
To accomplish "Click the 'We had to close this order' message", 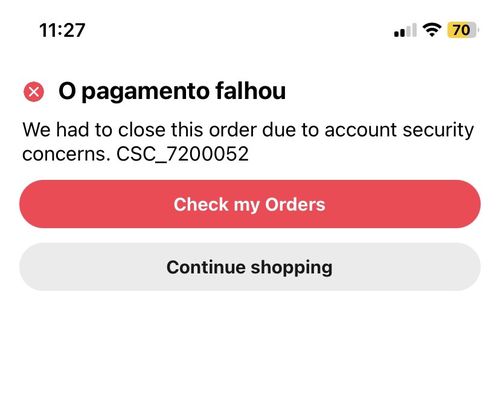I will pyautogui.click(x=248, y=142).
